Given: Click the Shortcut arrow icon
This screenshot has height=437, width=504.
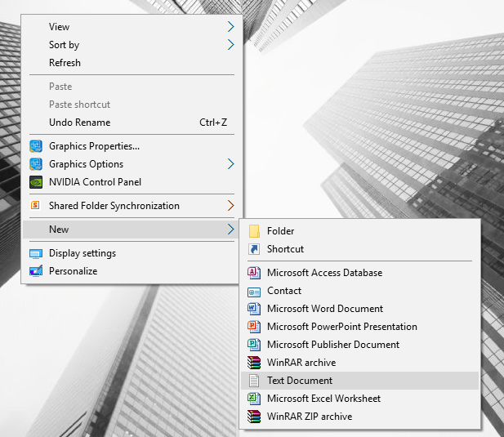Looking at the screenshot, I should click(x=254, y=249).
